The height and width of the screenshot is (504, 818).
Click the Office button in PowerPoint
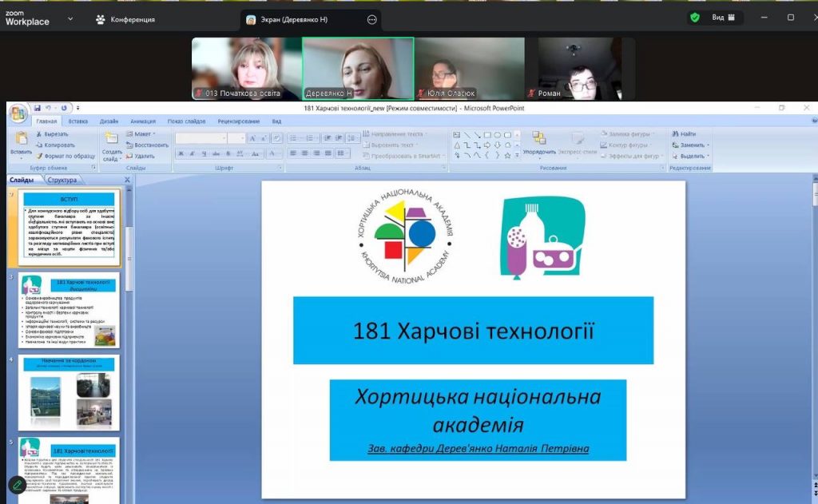[x=18, y=113]
